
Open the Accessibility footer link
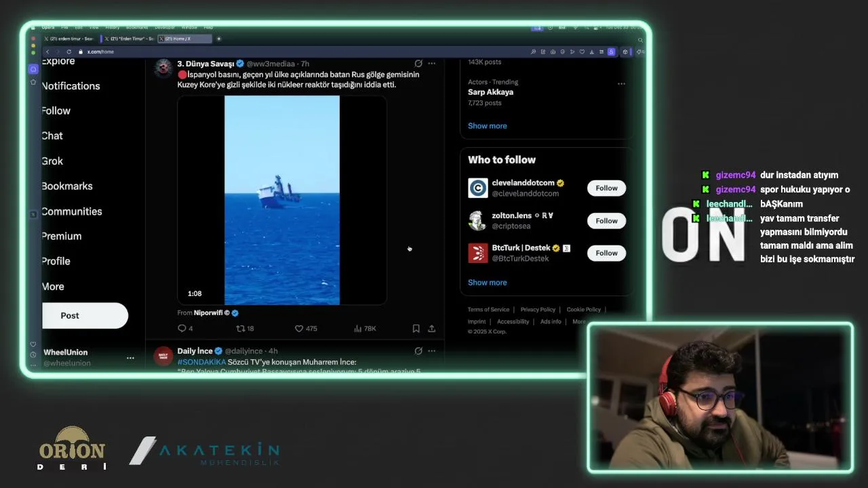point(513,322)
